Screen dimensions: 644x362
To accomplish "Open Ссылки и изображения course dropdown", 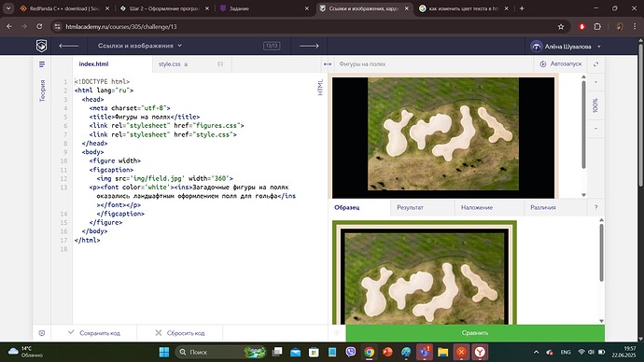I will coord(140,46).
